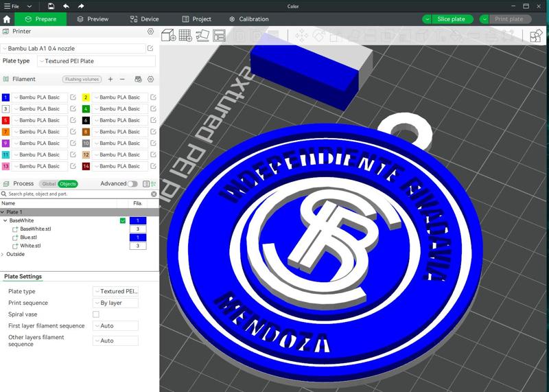Click the compare presets icon
This screenshot has width=549, height=392.
[x=153, y=183]
